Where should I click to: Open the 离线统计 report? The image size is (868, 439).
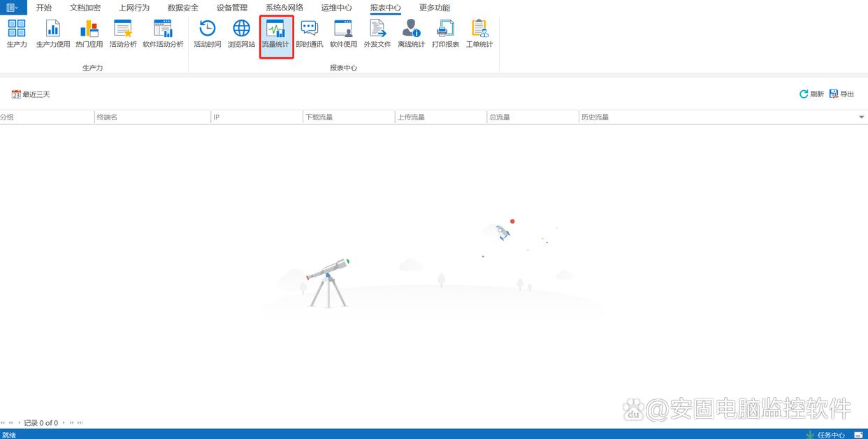coord(411,34)
